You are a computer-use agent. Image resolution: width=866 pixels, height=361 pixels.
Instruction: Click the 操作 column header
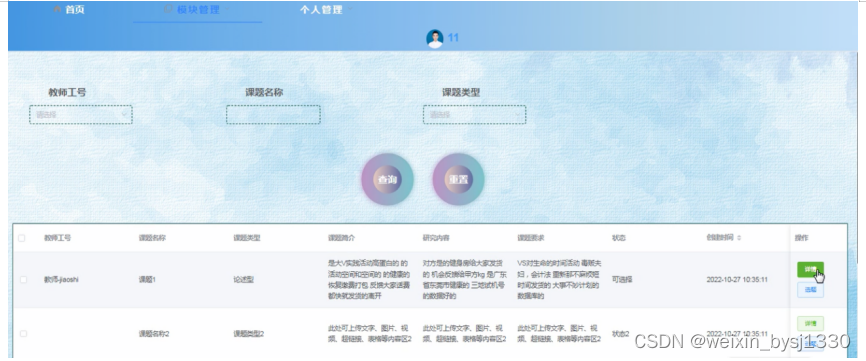[x=801, y=238]
